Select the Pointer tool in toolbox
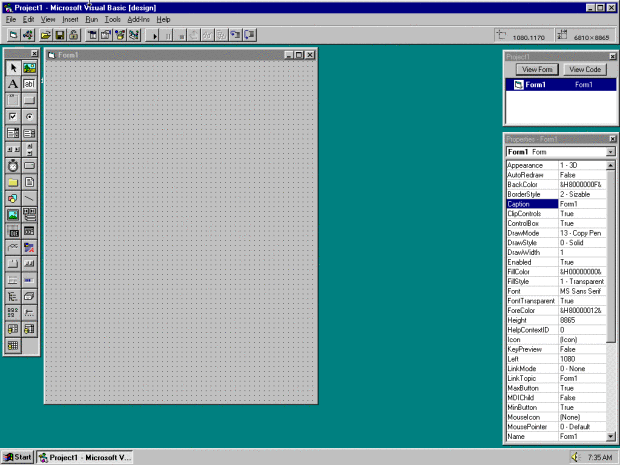 point(13,68)
